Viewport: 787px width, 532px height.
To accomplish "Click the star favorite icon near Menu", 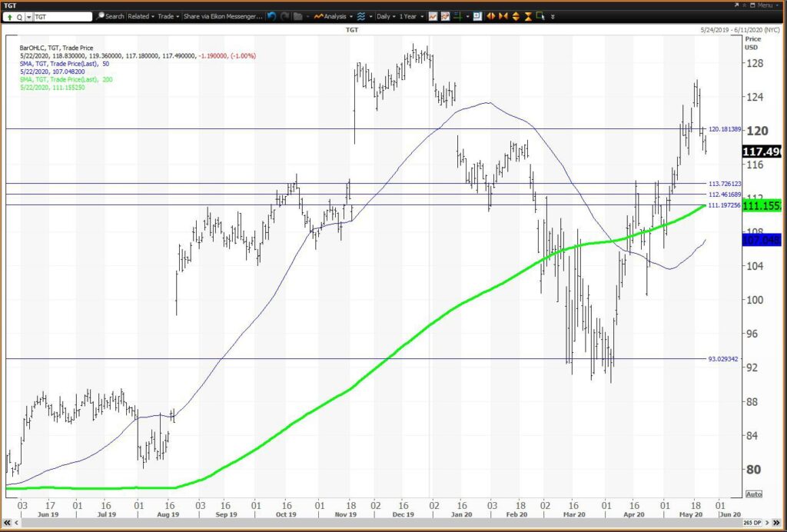I will (743, 5).
